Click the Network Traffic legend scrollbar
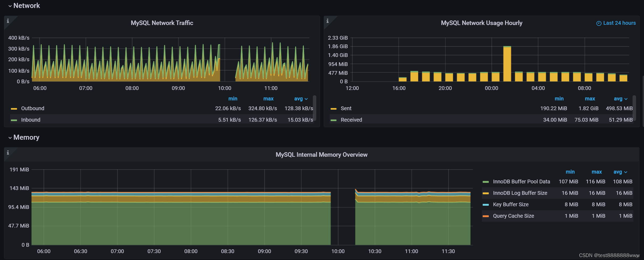Viewport: 644px width, 260px height. [315, 108]
